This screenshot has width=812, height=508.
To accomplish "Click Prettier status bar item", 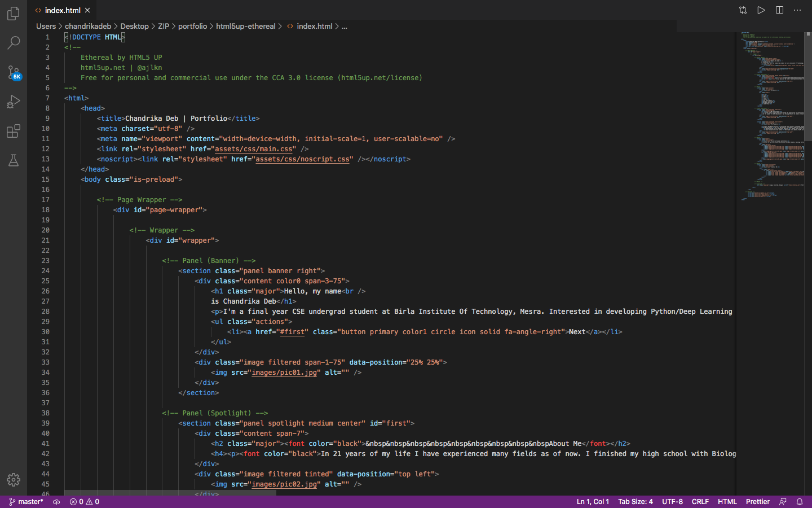I will [758, 502].
